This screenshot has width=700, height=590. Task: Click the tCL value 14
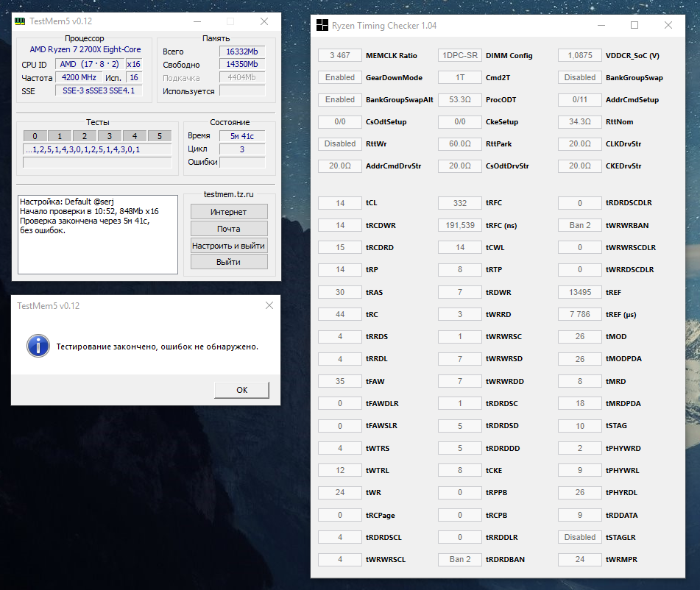(x=340, y=203)
